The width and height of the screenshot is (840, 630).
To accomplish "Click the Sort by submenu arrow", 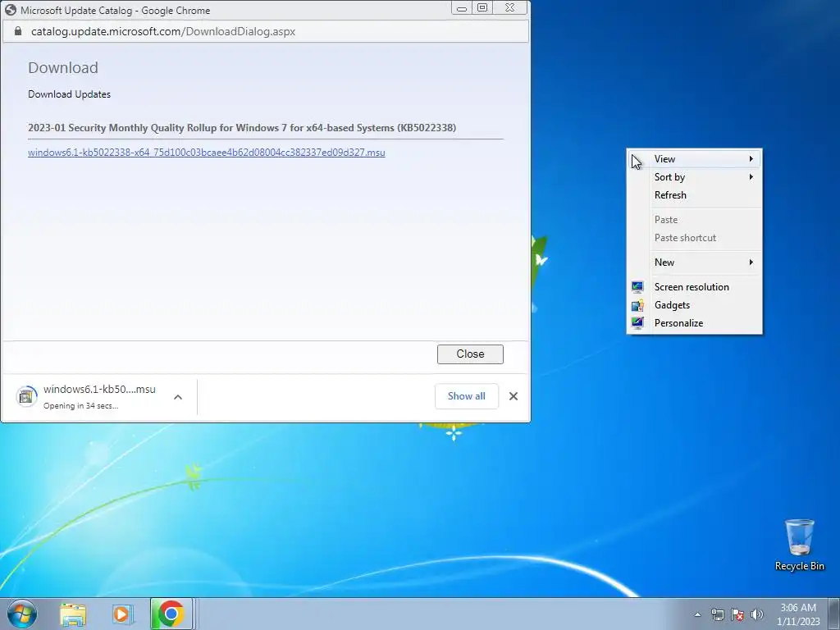I will click(751, 177).
